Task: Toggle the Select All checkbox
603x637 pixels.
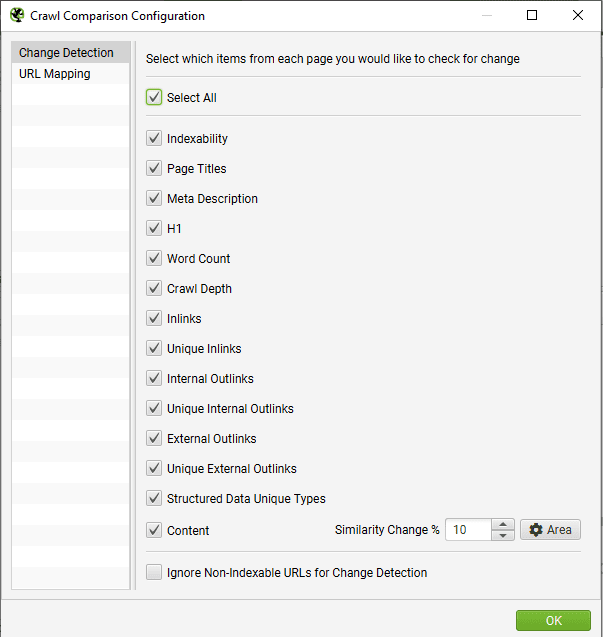Action: click(154, 98)
